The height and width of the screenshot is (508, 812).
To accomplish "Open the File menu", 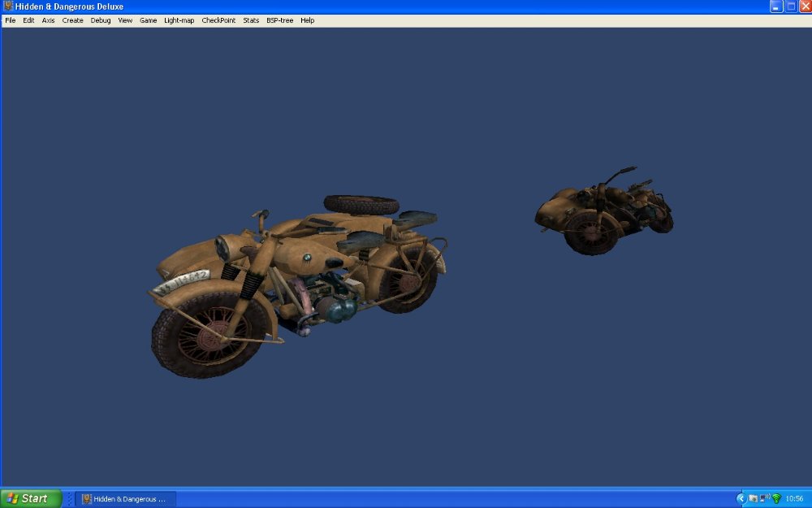I will (x=11, y=20).
